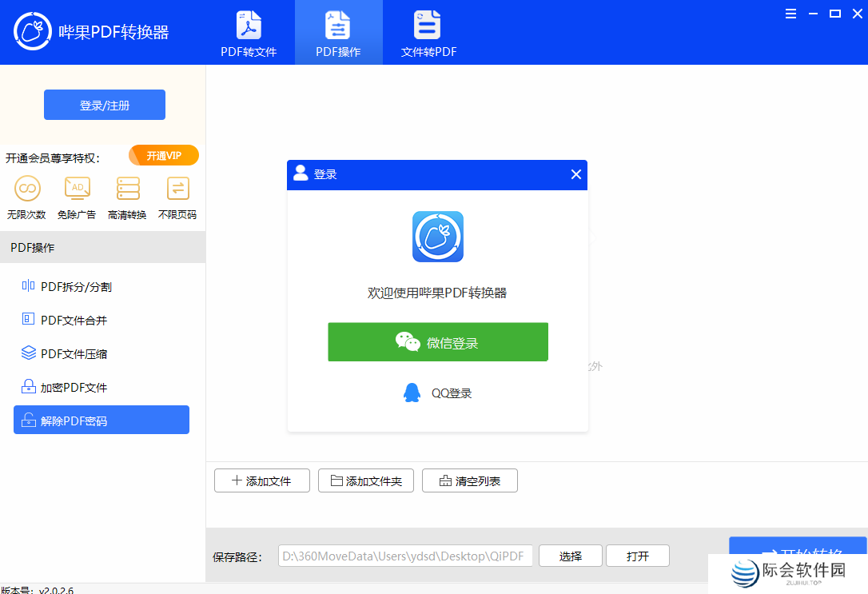
Task: Click the 免除广告 icon
Action: tap(77, 189)
